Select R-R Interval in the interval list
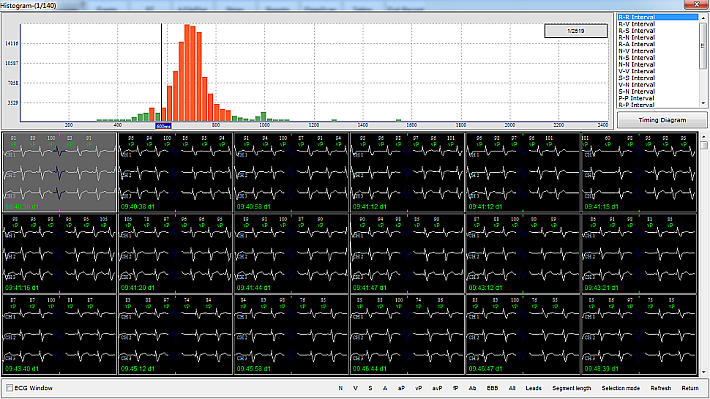 pyautogui.click(x=657, y=17)
